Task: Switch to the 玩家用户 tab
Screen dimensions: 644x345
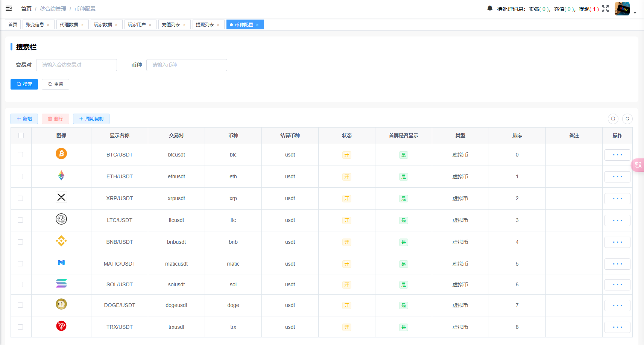Action: click(137, 25)
